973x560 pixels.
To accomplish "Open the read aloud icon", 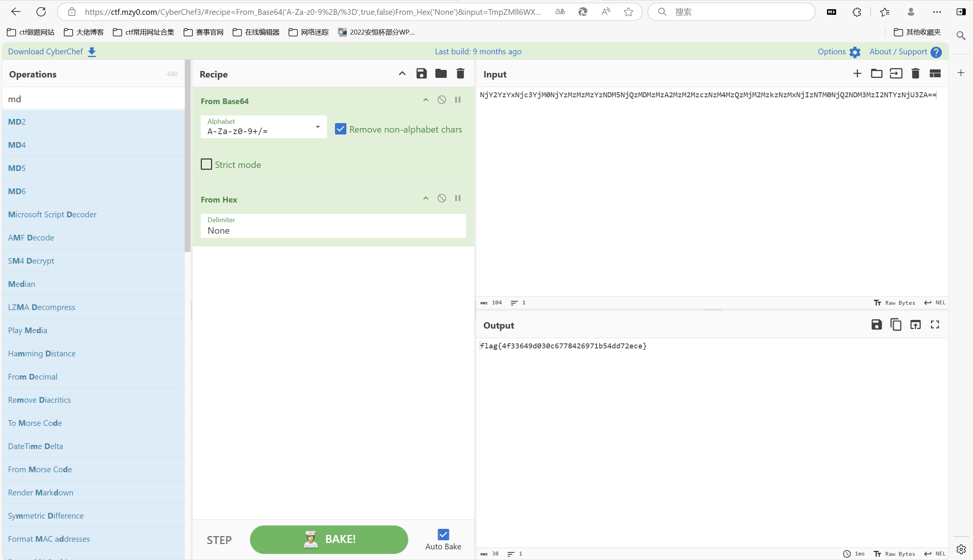I will [x=606, y=12].
